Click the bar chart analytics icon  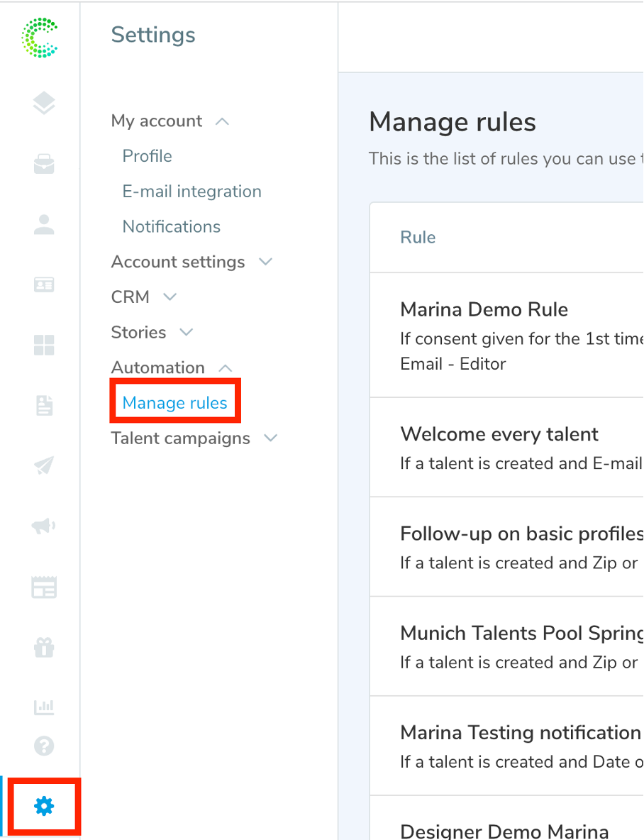point(44,707)
